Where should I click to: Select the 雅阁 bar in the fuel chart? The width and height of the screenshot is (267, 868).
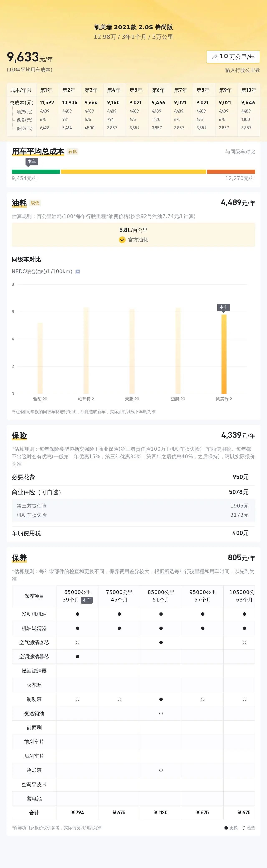tap(40, 358)
